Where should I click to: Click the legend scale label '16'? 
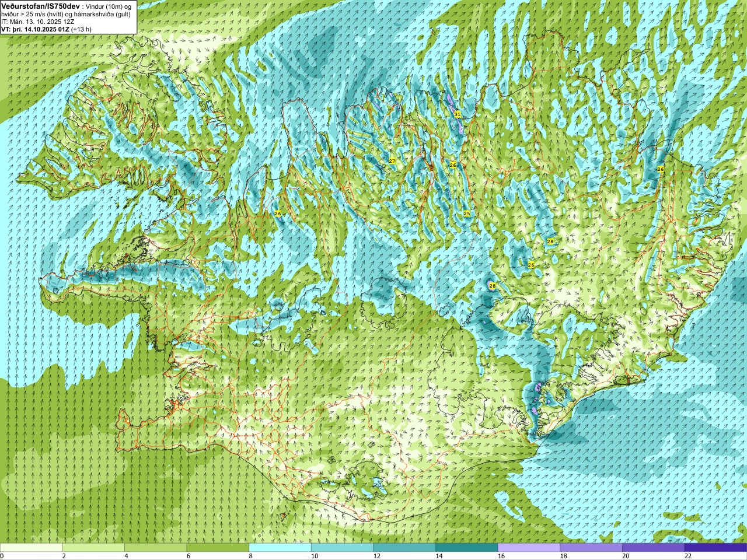pyautogui.click(x=501, y=556)
